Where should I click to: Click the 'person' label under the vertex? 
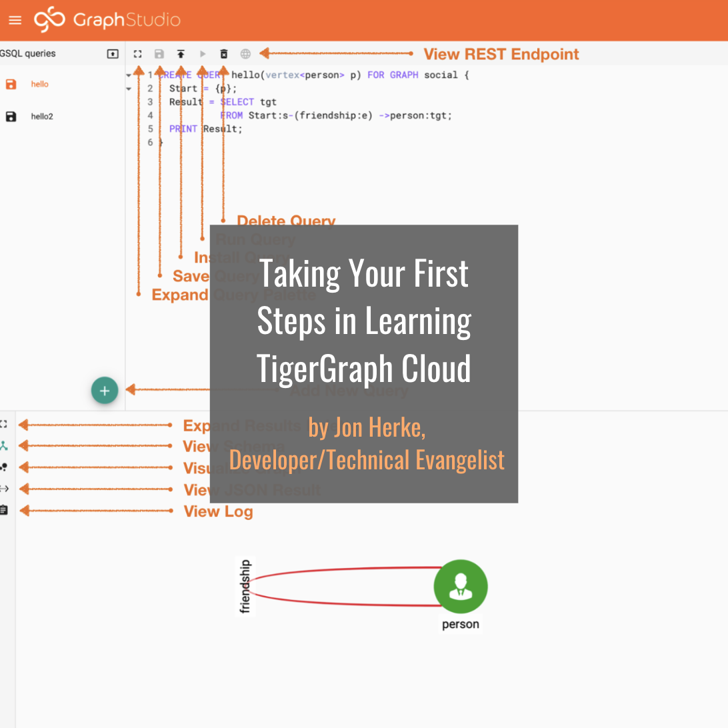tap(461, 625)
